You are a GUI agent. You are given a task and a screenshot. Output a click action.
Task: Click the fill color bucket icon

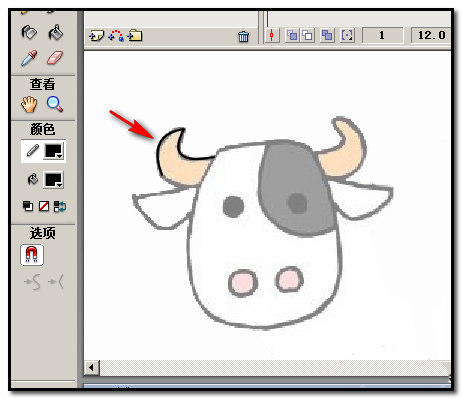(33, 179)
